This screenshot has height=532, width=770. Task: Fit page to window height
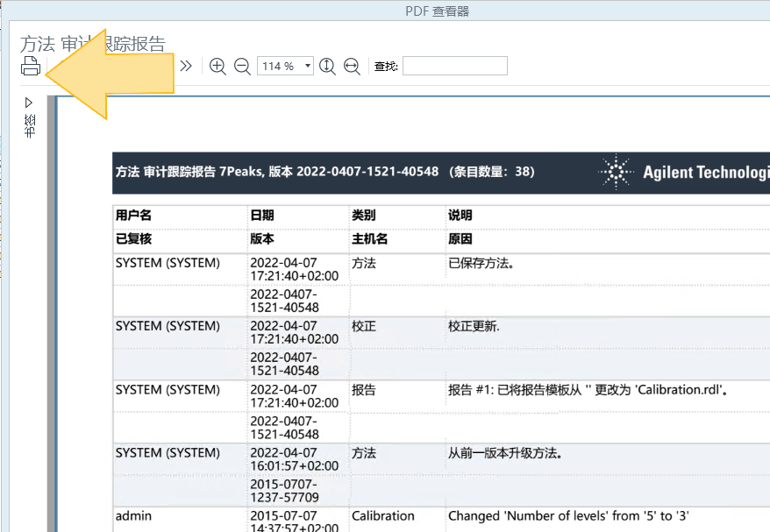click(327, 66)
